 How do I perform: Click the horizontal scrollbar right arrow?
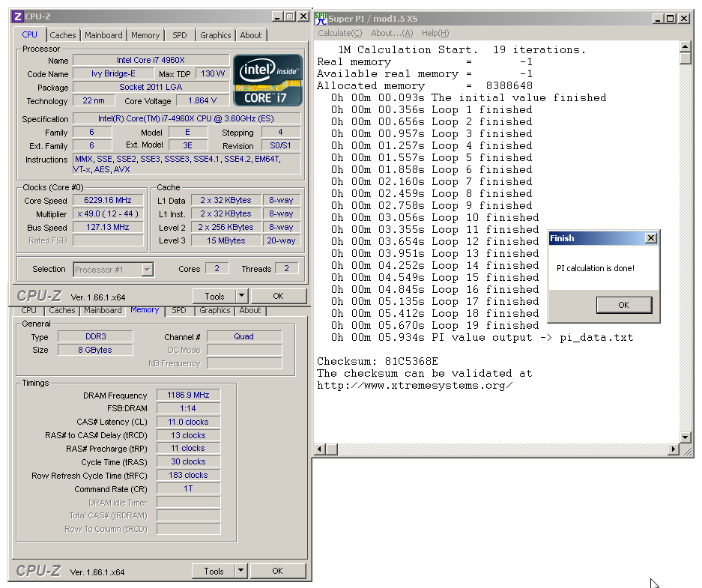(673, 449)
